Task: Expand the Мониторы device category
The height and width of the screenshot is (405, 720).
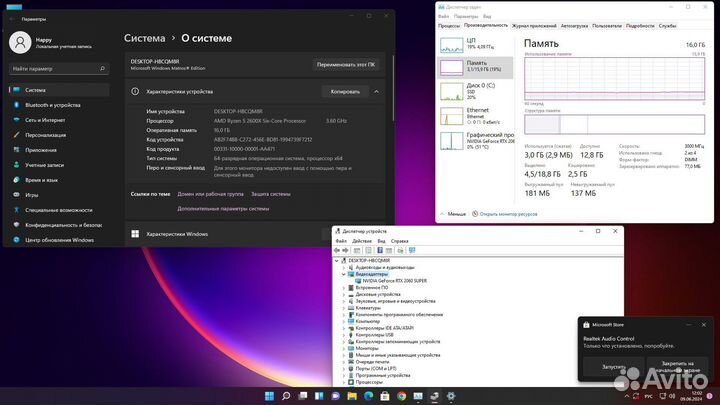Action: pyautogui.click(x=345, y=347)
